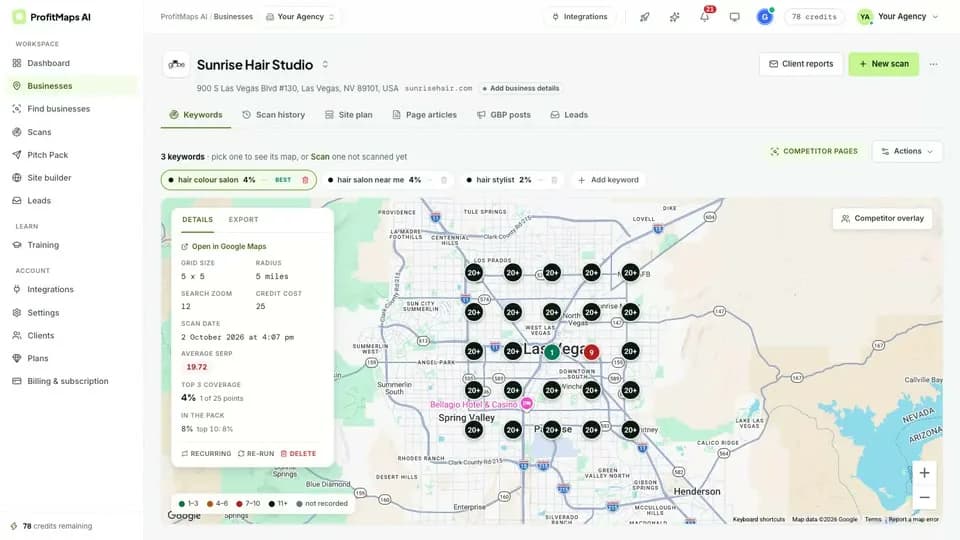Screen dimensions: 960x540
Task: Click the green 1-3 legend dot
Action: 181,504
